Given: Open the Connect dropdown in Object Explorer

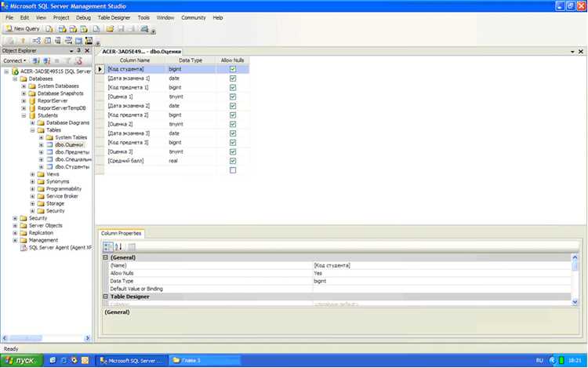Looking at the screenshot, I should (15, 60).
